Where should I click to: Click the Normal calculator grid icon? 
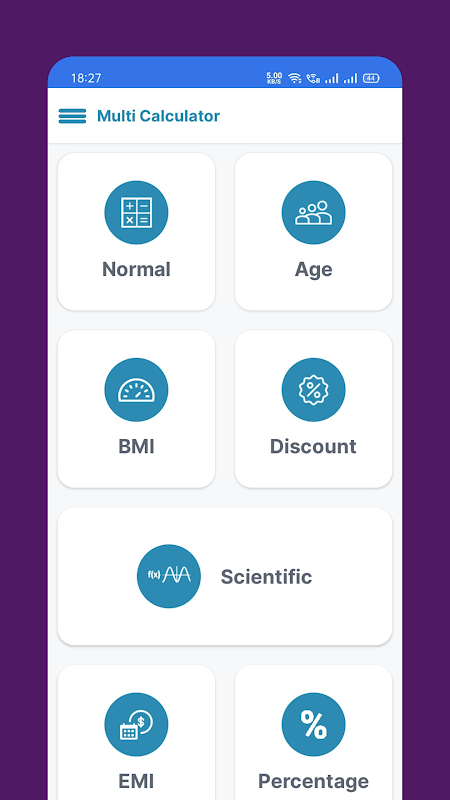point(136,212)
